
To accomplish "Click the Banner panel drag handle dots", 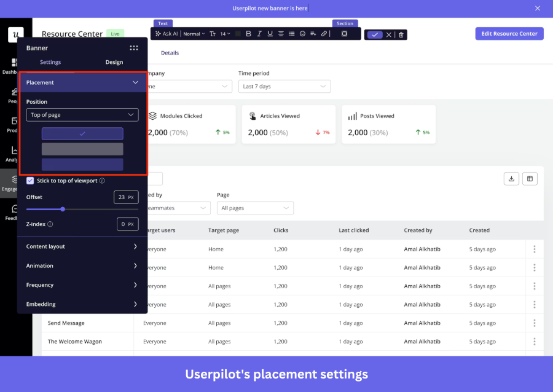I will coord(134,48).
